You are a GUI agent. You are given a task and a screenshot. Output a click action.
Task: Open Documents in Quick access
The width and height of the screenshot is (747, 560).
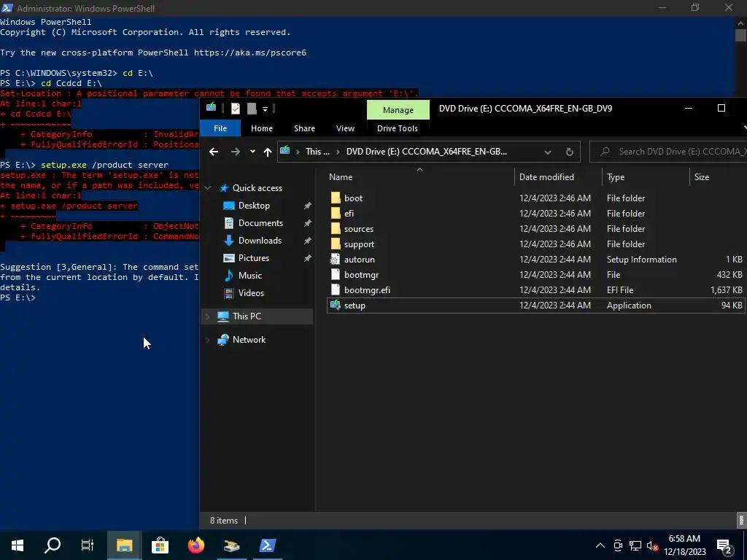click(260, 223)
